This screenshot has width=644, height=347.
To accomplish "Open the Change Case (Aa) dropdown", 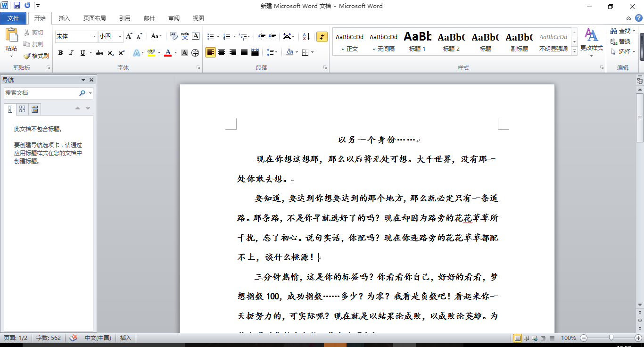I will (156, 36).
